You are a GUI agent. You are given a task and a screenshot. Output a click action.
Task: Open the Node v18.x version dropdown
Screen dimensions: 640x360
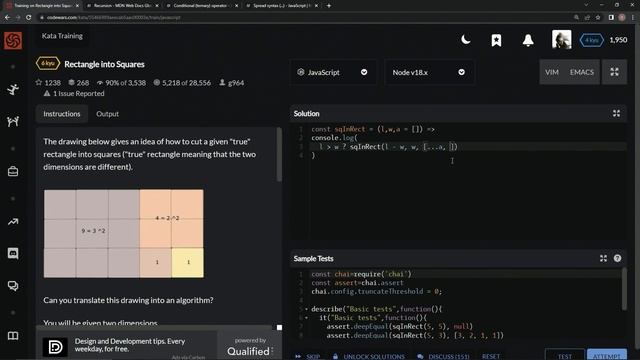pyautogui.click(x=429, y=72)
